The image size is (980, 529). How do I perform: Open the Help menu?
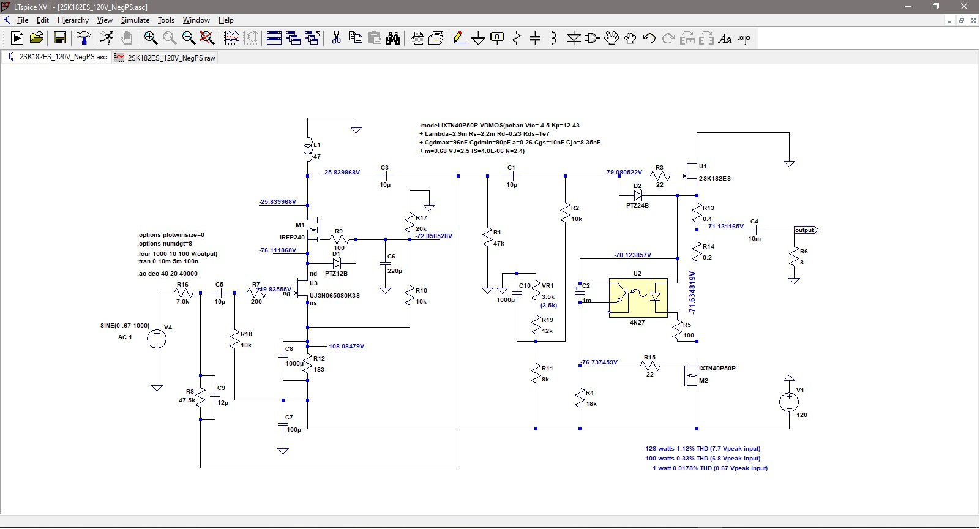click(x=226, y=20)
